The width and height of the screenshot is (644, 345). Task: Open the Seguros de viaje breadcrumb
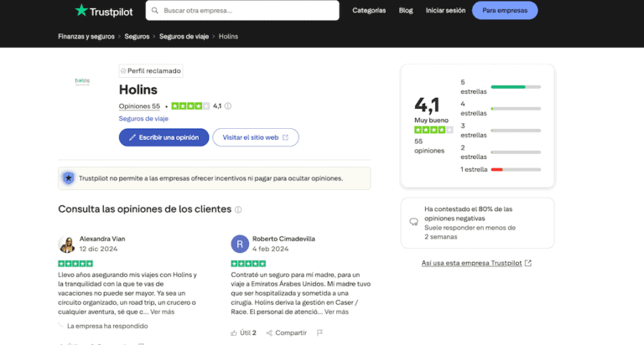pyautogui.click(x=184, y=37)
